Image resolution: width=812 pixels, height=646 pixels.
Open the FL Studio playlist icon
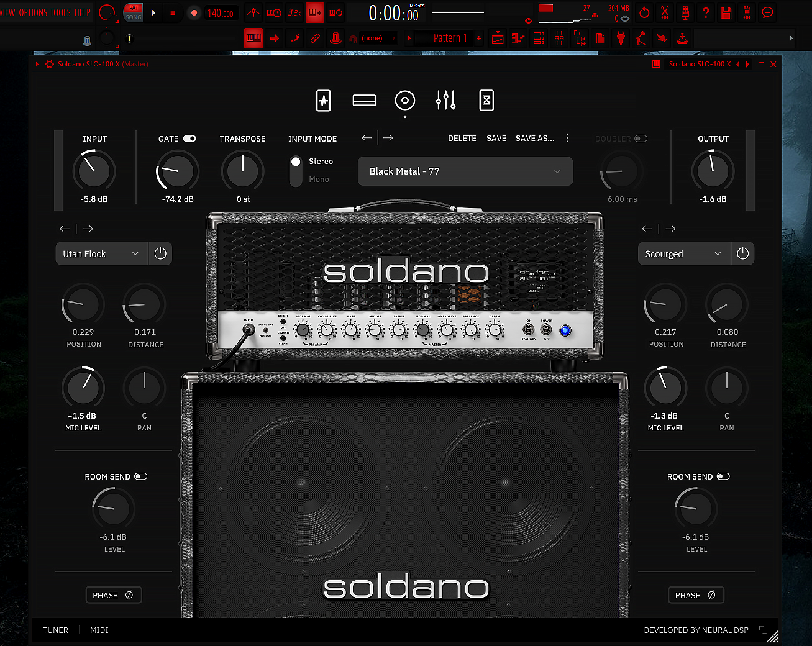pyautogui.click(x=498, y=39)
